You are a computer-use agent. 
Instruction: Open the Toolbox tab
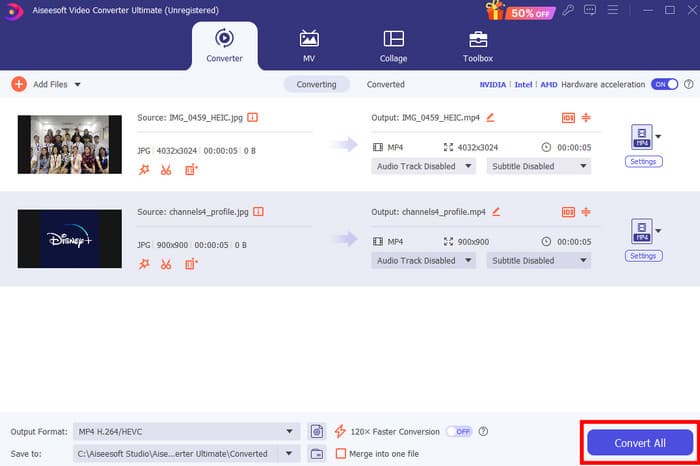pos(478,46)
